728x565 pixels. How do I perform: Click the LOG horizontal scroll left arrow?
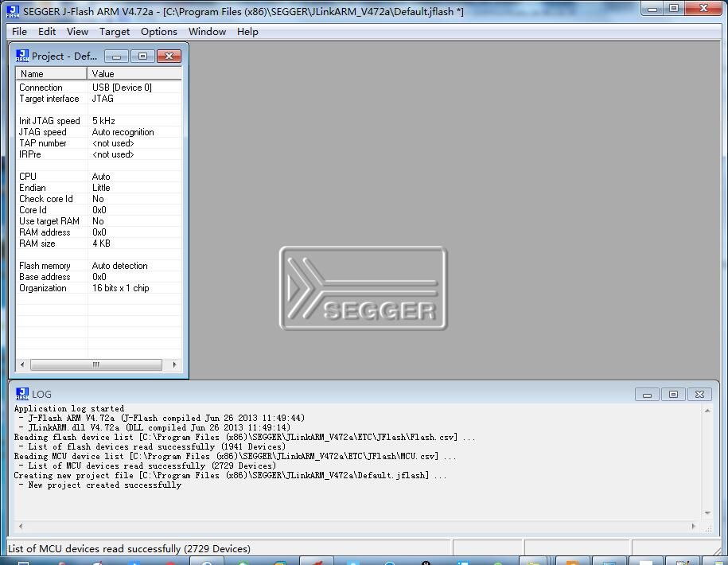tap(21, 527)
